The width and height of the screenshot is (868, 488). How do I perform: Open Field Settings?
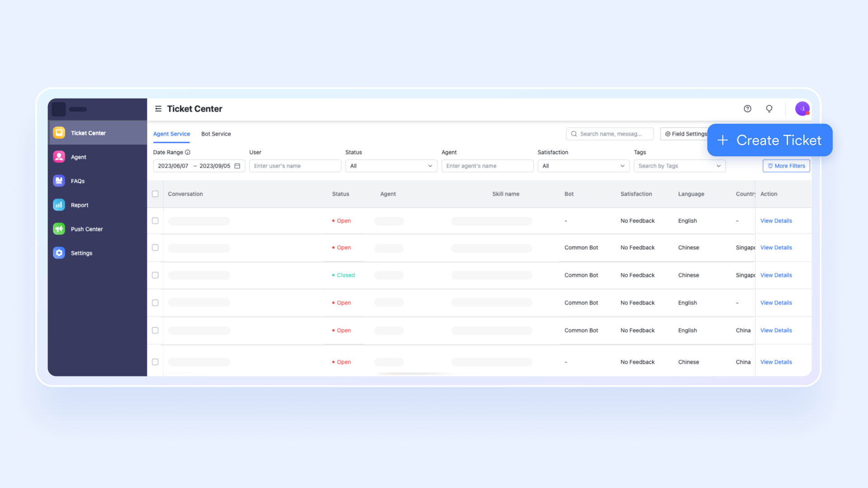tap(684, 134)
